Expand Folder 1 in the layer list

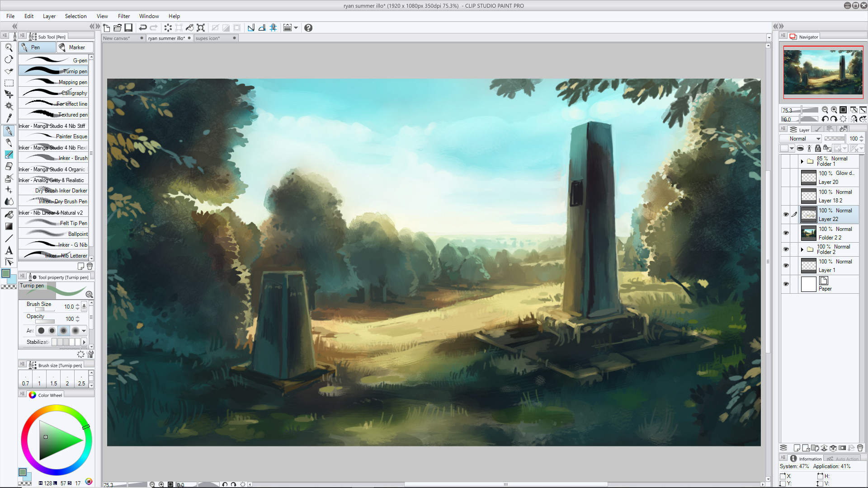(x=802, y=161)
